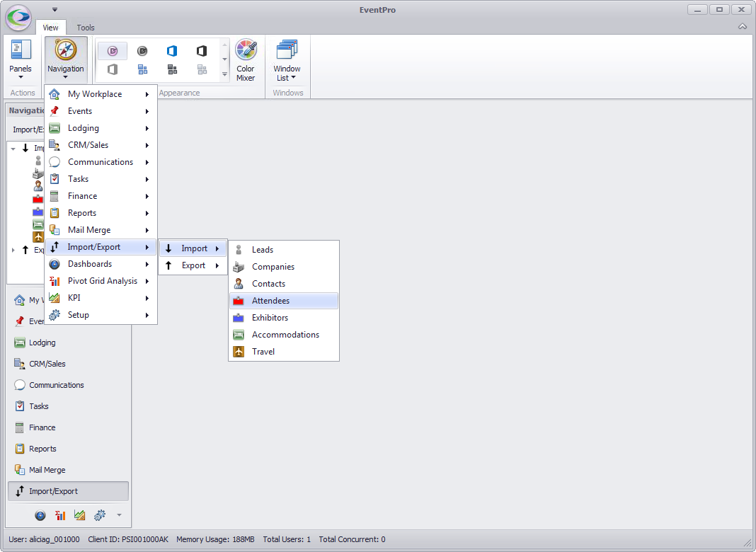Screen dimensions: 756x552
Task: Open the navigation pane overflow arrow
Action: (119, 515)
